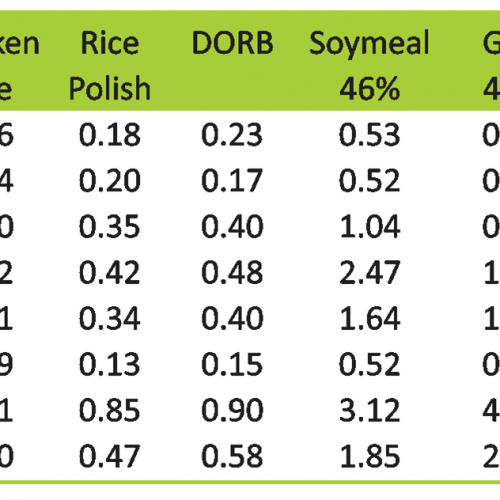
Task: Click the 0.17 cell in DORB
Action: tap(232, 181)
